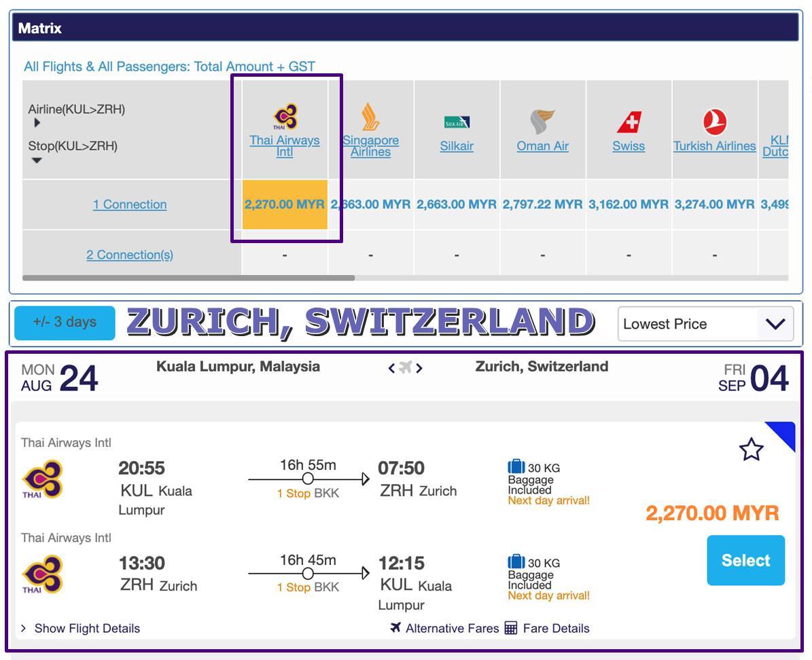Expand Show Flight Details
812x660 pixels.
(81, 628)
